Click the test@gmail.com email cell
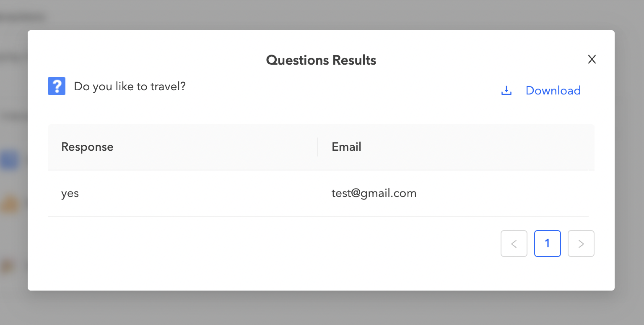Viewport: 644px width, 325px height. 374,194
